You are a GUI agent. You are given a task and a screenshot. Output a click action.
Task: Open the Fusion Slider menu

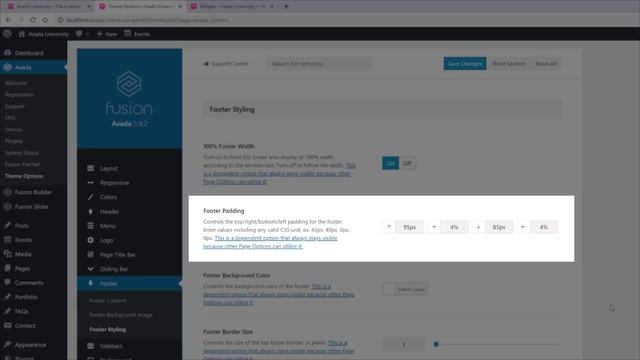tap(33, 207)
